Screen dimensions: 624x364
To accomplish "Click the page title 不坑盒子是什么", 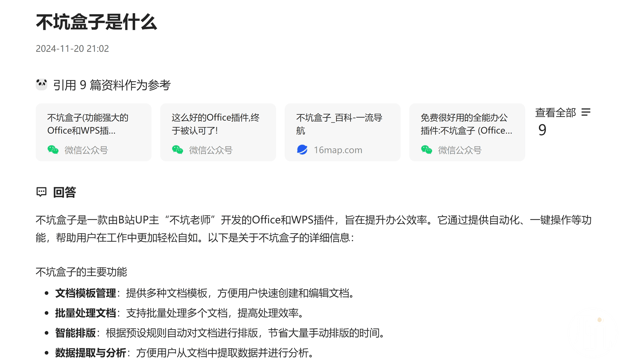I will tap(97, 22).
